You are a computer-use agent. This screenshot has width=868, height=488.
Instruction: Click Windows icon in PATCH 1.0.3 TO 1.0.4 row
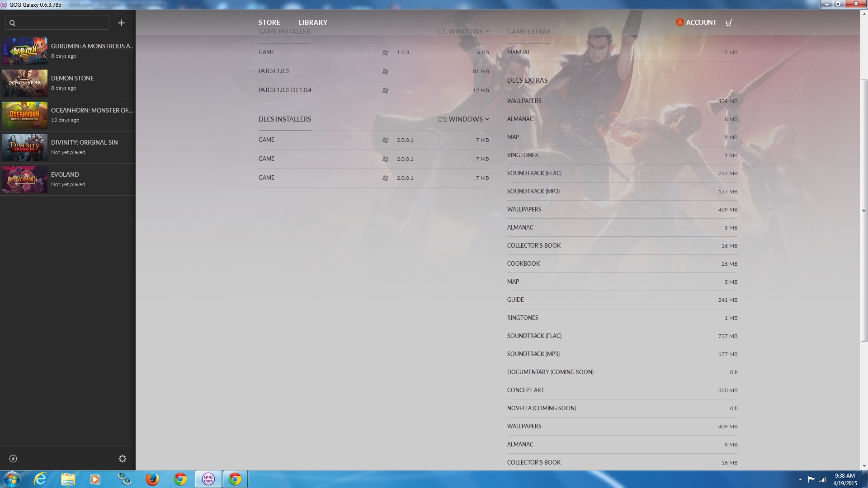point(385,90)
